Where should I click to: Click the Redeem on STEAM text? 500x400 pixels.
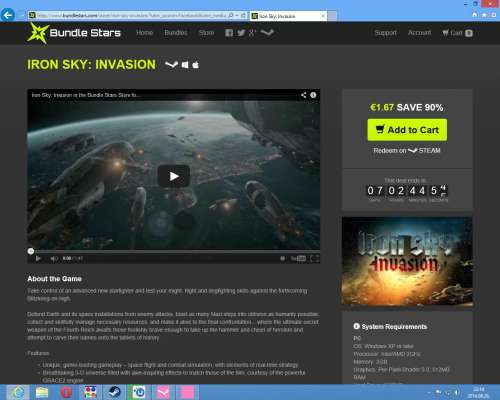[x=407, y=151]
